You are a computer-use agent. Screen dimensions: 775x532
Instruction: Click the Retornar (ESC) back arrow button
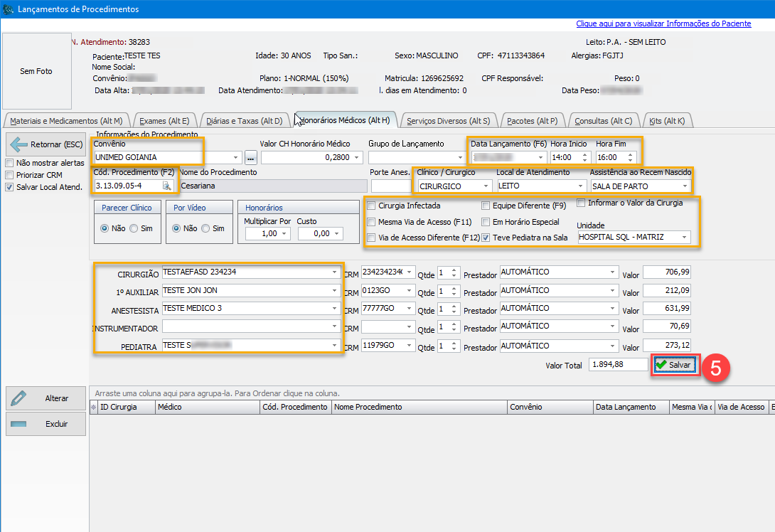(x=47, y=144)
